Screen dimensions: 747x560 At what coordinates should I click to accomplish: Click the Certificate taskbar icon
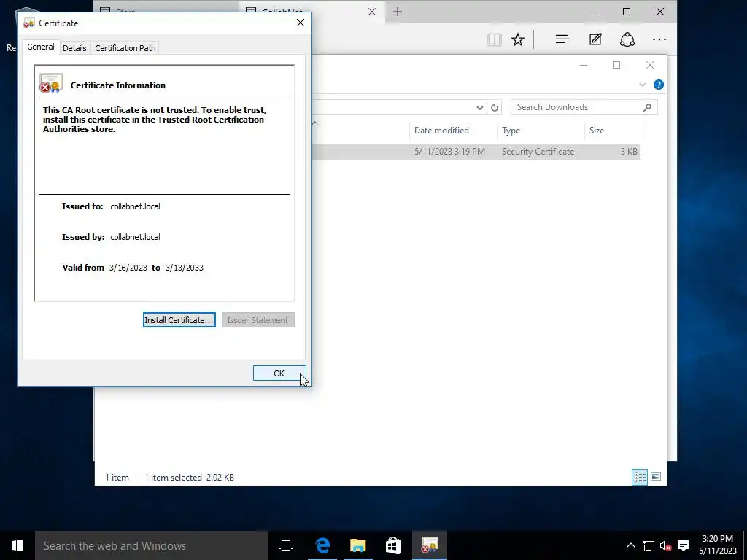point(429,545)
